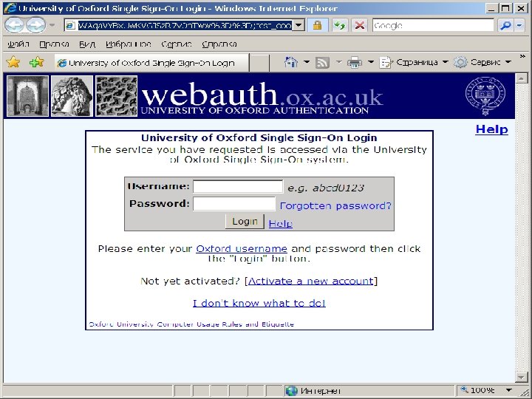Click the red Stop loading icon
The image size is (532, 399).
pos(360,25)
